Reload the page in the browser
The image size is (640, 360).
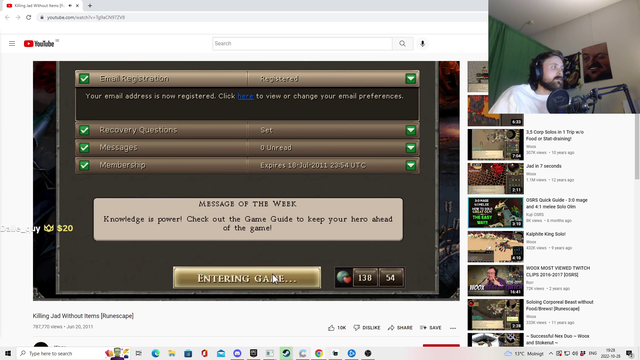[29, 17]
